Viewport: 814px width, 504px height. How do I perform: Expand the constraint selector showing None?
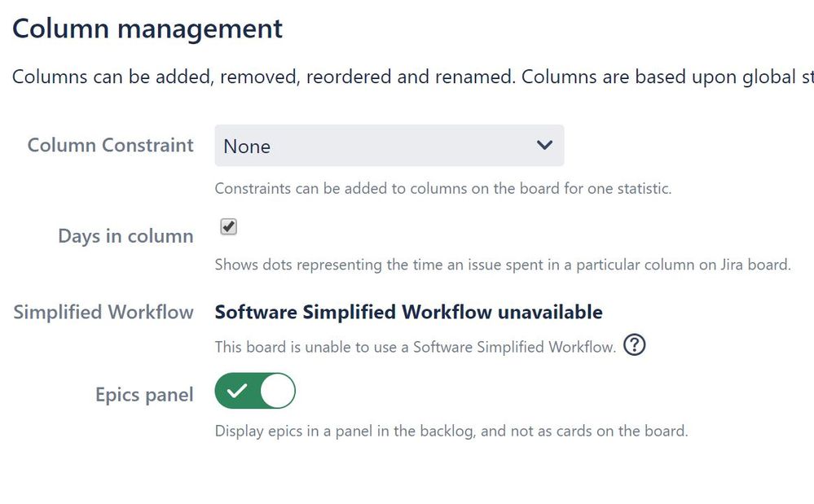pos(389,145)
